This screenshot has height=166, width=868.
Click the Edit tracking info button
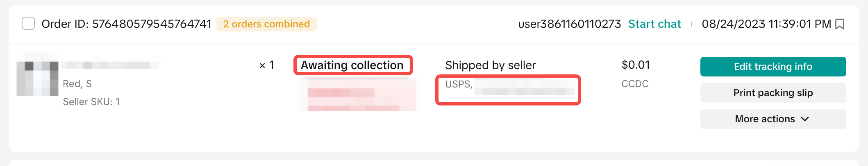[x=773, y=67]
